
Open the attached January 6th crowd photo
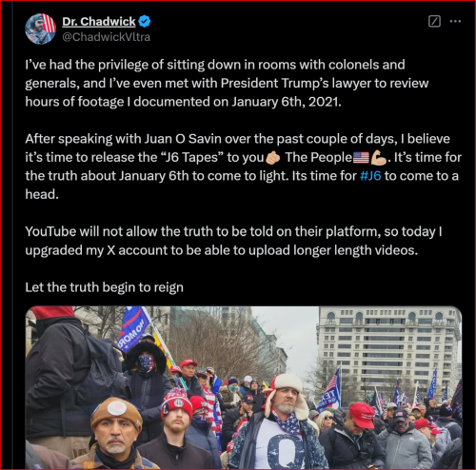click(244, 387)
